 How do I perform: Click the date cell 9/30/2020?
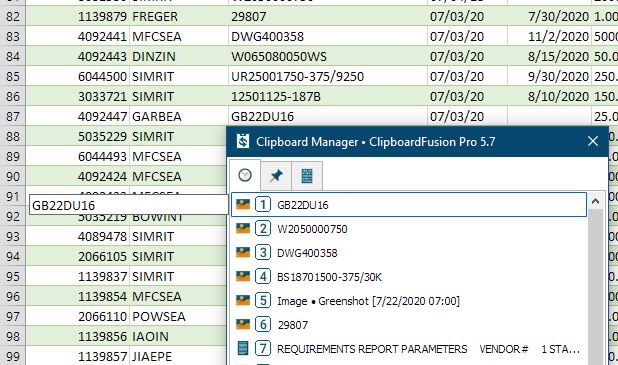[x=549, y=76]
